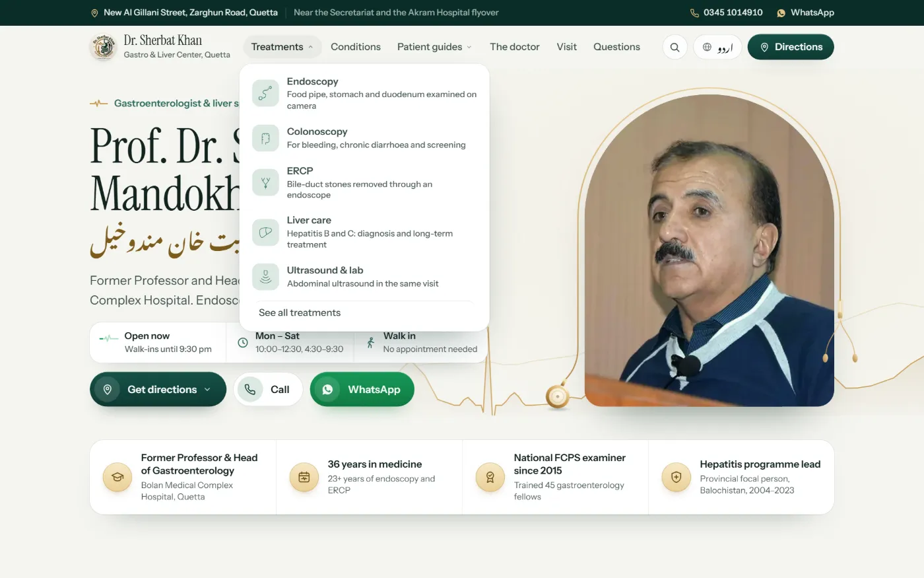This screenshot has height=578, width=924.
Task: Click the header Directions button
Action: pos(791,47)
